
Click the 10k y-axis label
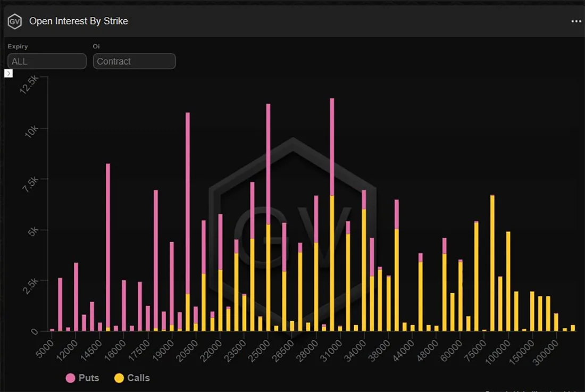coord(31,131)
